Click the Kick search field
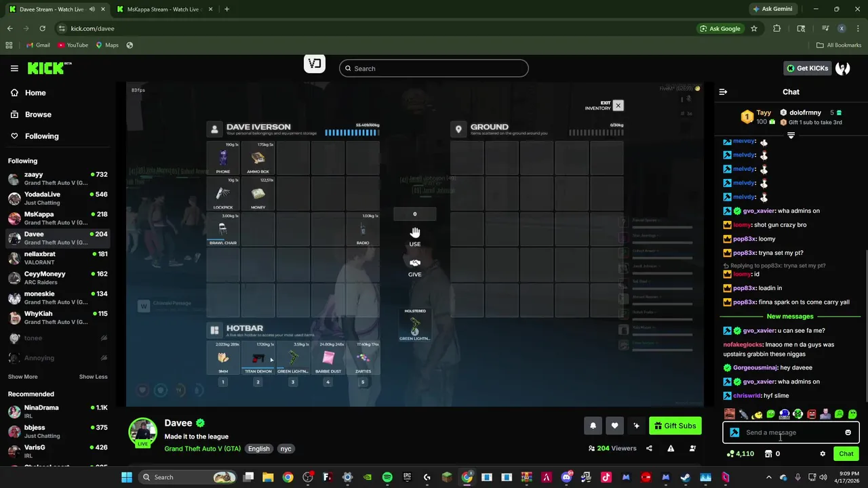The height and width of the screenshot is (488, 868). 434,68
